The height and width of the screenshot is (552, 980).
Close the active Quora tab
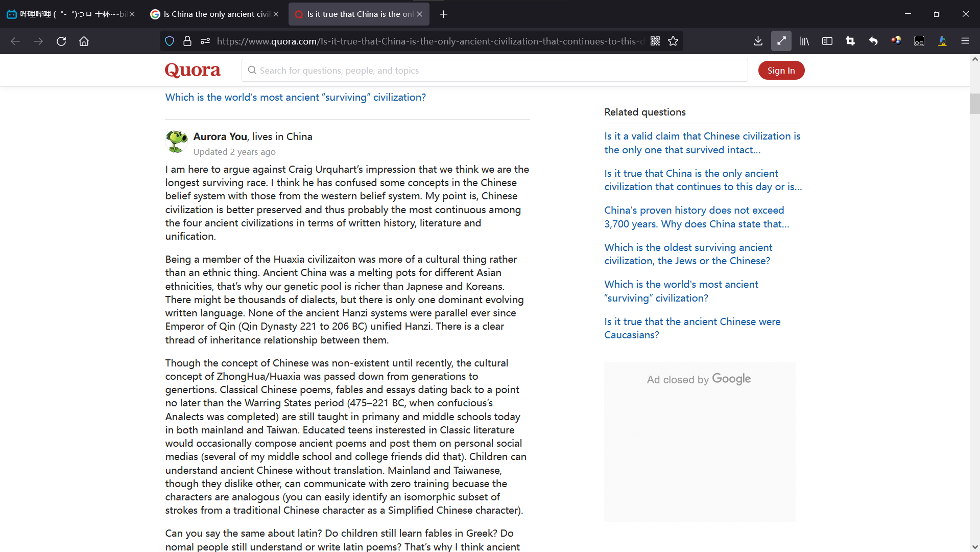coord(419,14)
